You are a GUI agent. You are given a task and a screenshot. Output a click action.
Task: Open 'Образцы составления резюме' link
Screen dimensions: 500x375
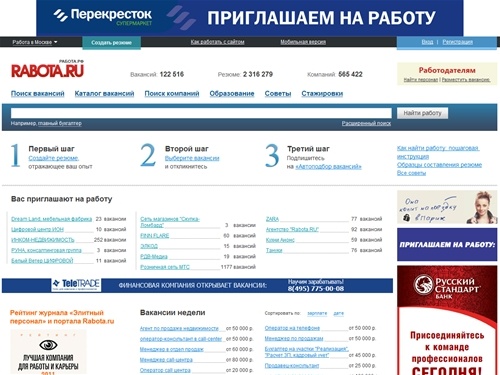click(x=439, y=165)
